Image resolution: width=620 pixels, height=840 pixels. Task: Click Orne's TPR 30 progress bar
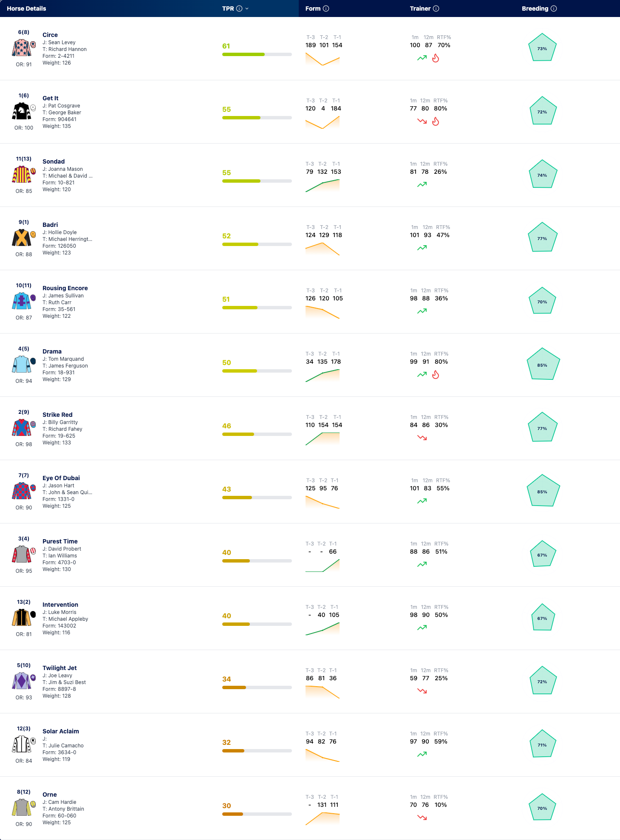[257, 814]
